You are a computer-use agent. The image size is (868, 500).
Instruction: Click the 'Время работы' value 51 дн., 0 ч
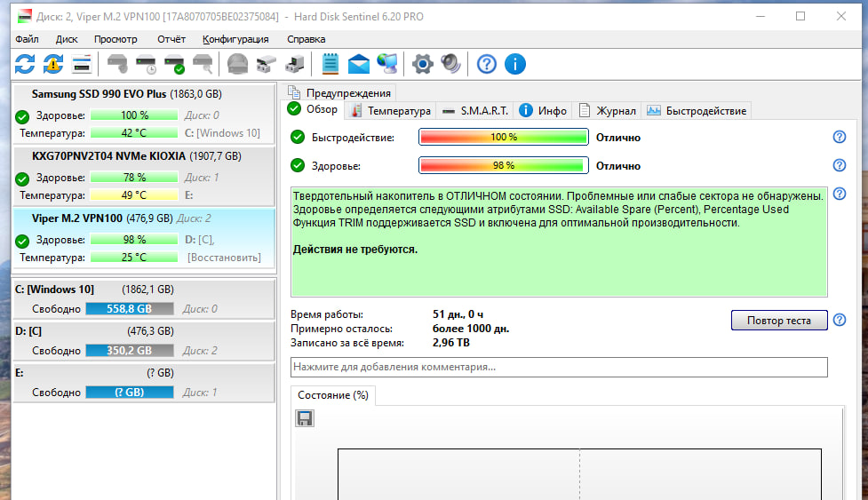(458, 313)
